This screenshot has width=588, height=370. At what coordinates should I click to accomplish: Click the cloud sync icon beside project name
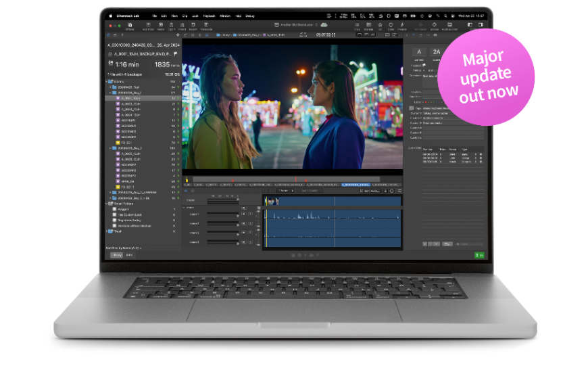[324, 24]
